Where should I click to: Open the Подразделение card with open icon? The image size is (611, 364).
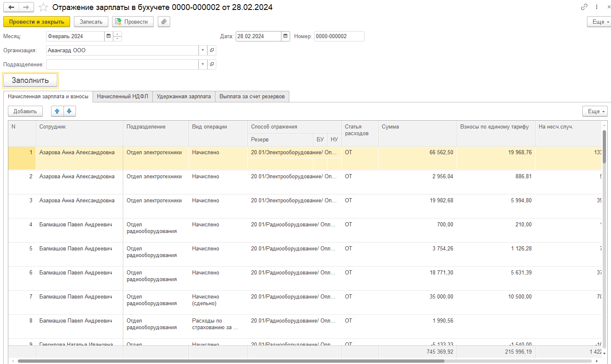212,64
